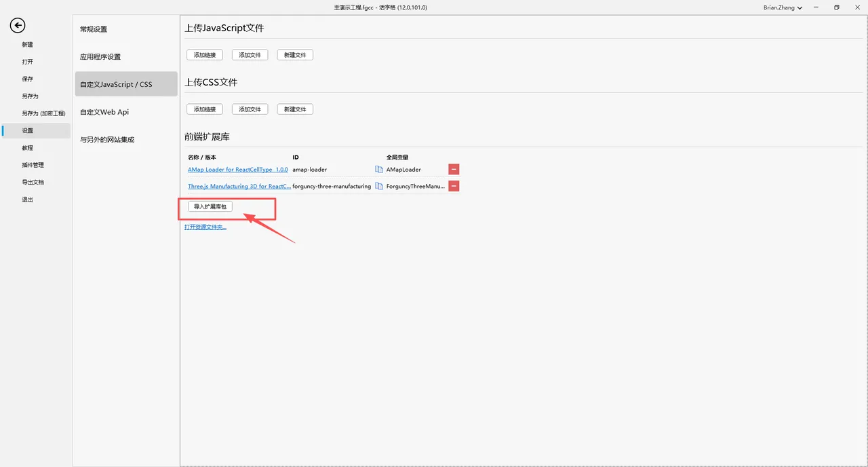The height and width of the screenshot is (467, 868).
Task: Open the AMap Loader for ReactCellType 1.0.0 link
Action: tap(238, 170)
